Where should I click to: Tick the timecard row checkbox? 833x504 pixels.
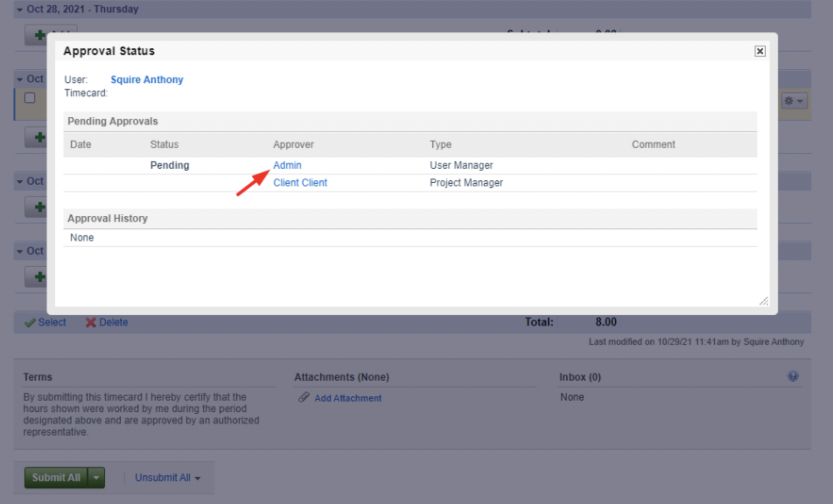click(30, 98)
